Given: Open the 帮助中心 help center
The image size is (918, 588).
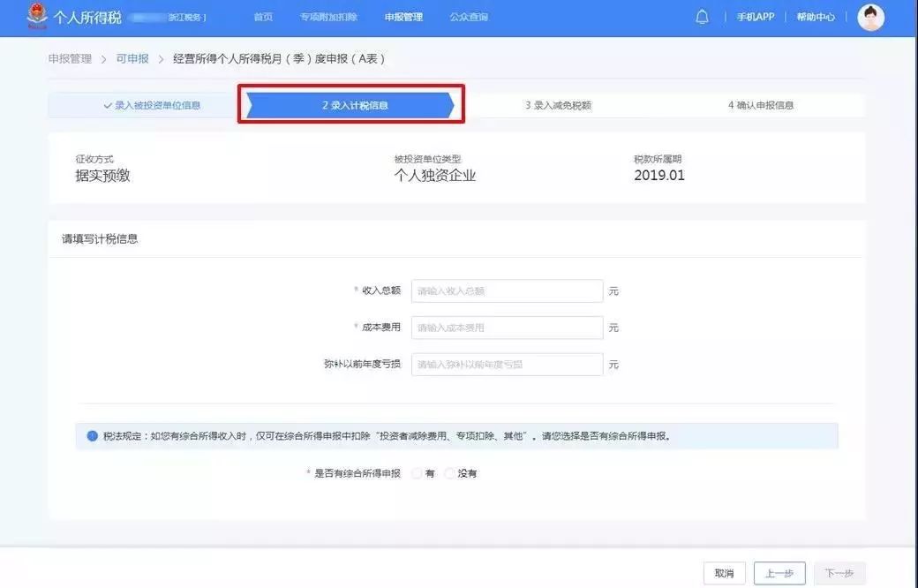Looking at the screenshot, I should click(x=815, y=17).
